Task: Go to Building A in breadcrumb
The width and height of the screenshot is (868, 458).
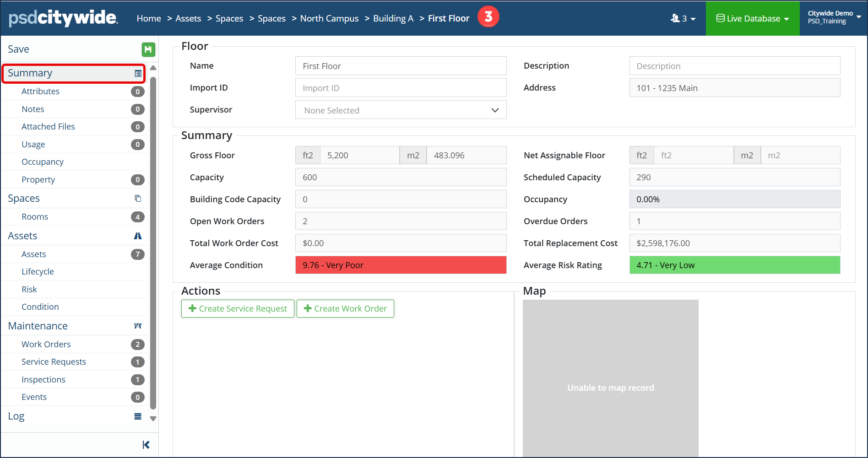Action: (x=393, y=18)
